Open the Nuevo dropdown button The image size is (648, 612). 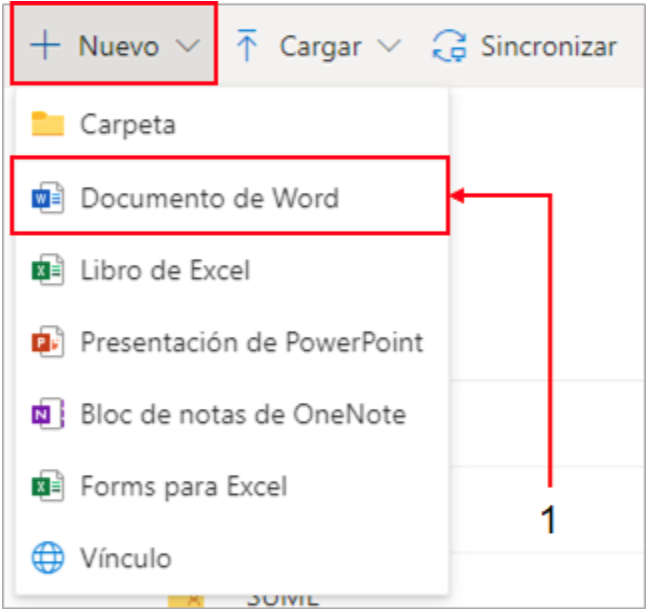(x=114, y=44)
